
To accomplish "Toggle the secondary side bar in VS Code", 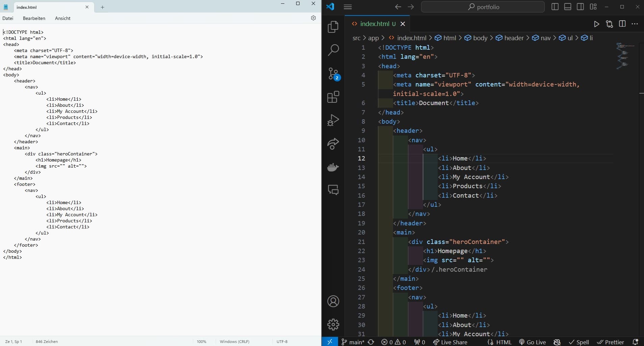I will [x=581, y=7].
